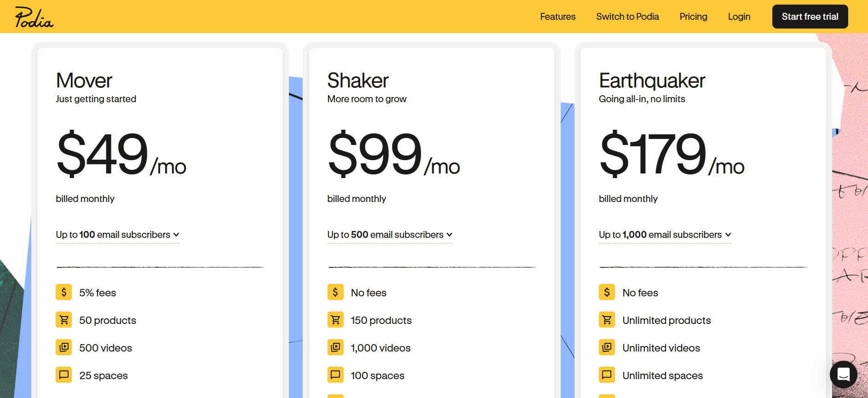
Task: Click the chat icon beside 25 spaces
Action: (64, 375)
